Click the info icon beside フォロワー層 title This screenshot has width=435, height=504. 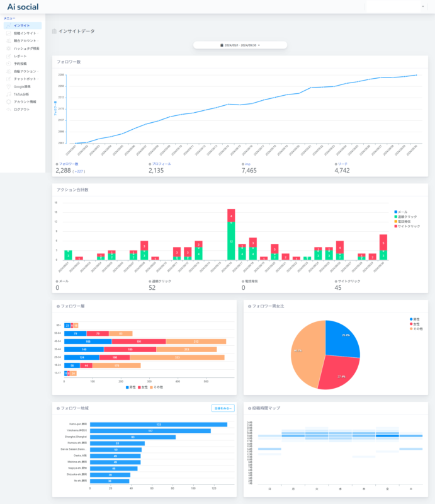(58, 306)
